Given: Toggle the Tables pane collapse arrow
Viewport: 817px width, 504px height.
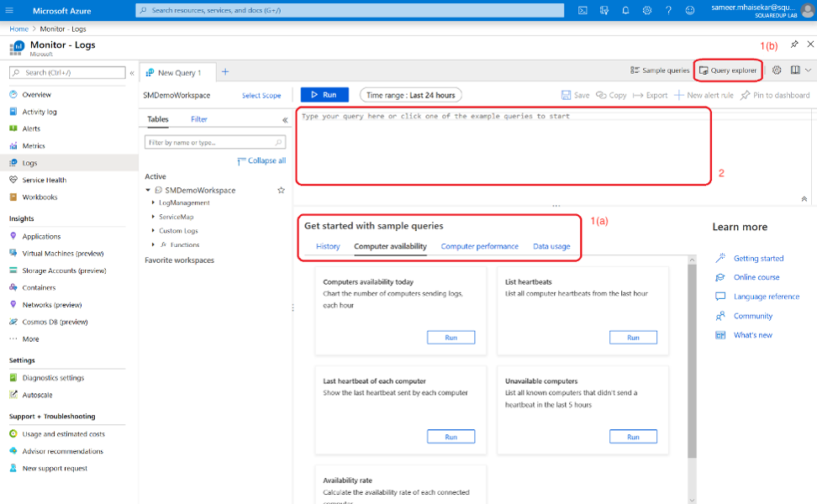Looking at the screenshot, I should point(286,119).
